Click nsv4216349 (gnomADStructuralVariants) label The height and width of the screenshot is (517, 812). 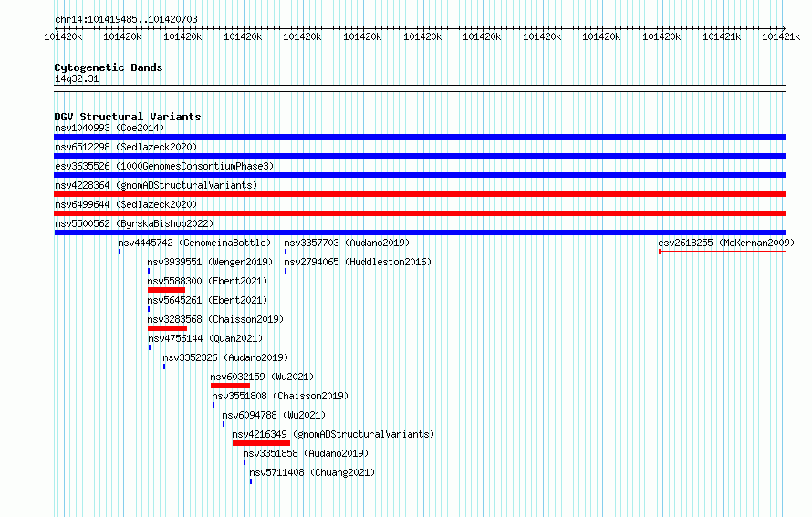point(333,434)
